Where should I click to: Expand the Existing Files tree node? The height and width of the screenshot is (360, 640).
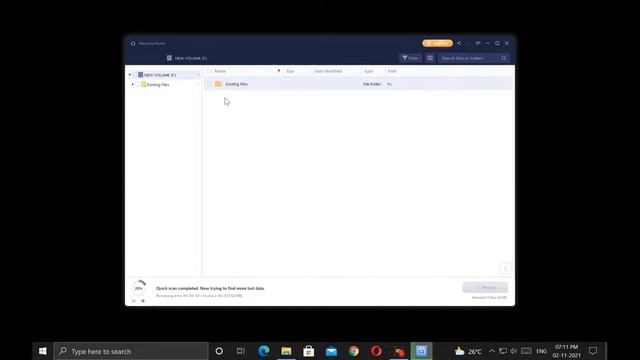[133, 84]
